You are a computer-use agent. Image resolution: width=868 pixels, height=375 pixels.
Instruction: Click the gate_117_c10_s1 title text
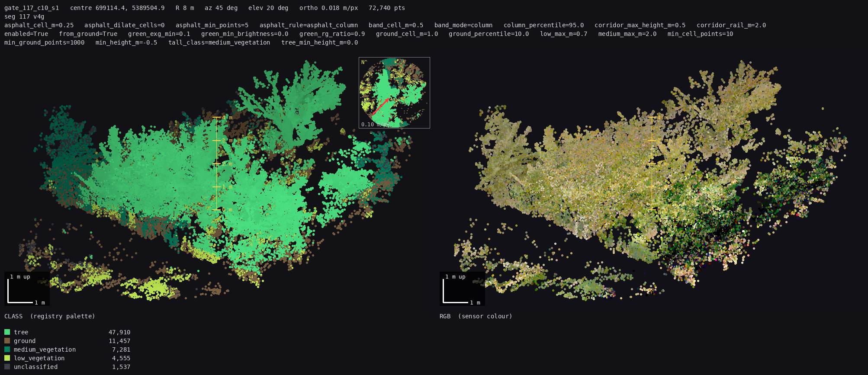click(32, 8)
